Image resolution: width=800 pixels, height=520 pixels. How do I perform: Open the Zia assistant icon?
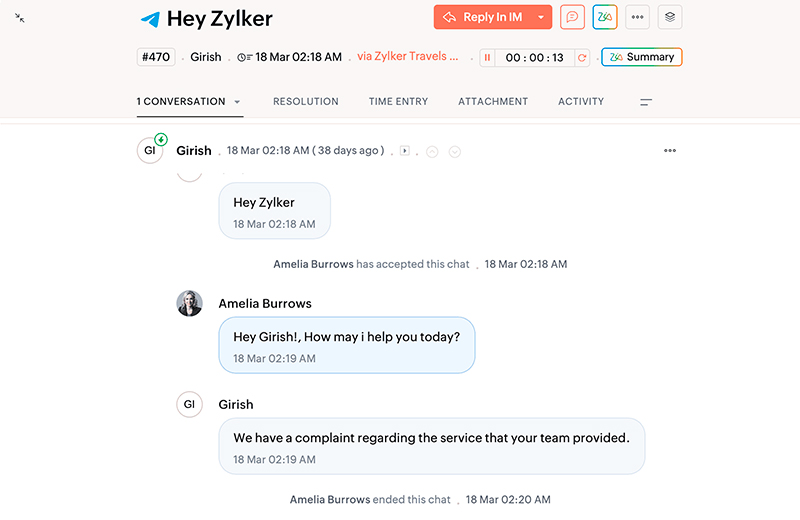[605, 17]
